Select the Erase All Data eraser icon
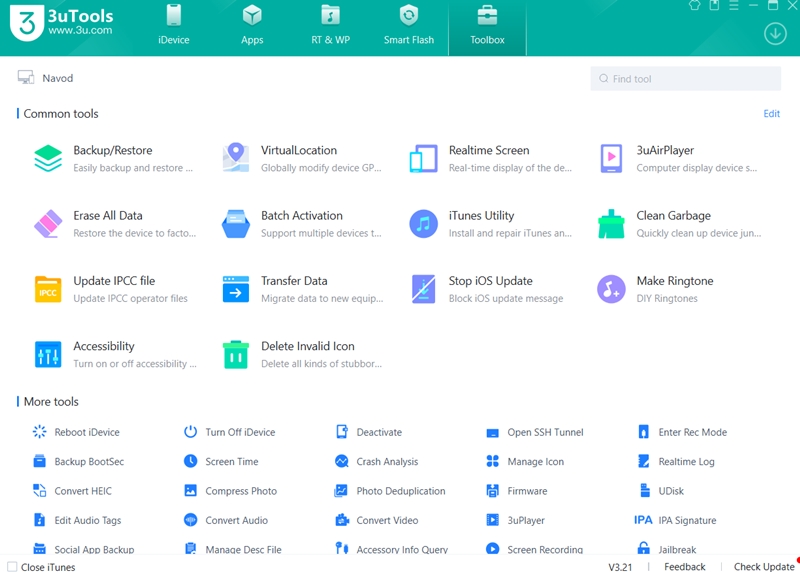Screen dimensions: 800x572 click(48, 223)
